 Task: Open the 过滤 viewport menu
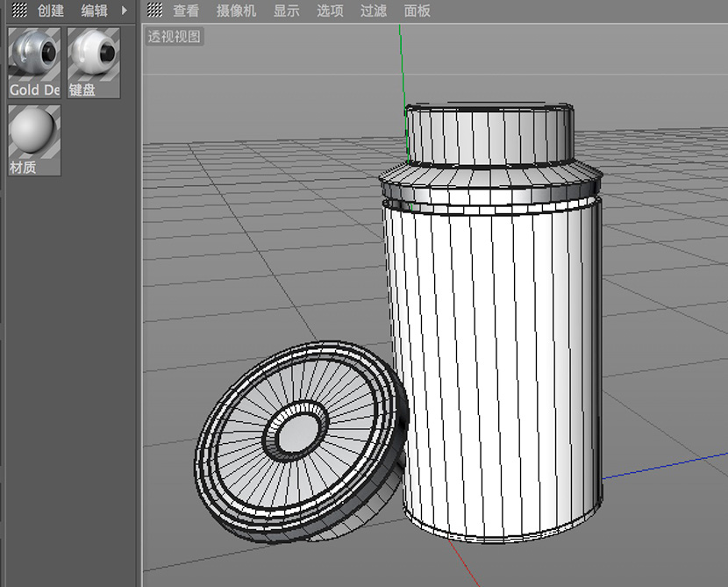tap(374, 11)
